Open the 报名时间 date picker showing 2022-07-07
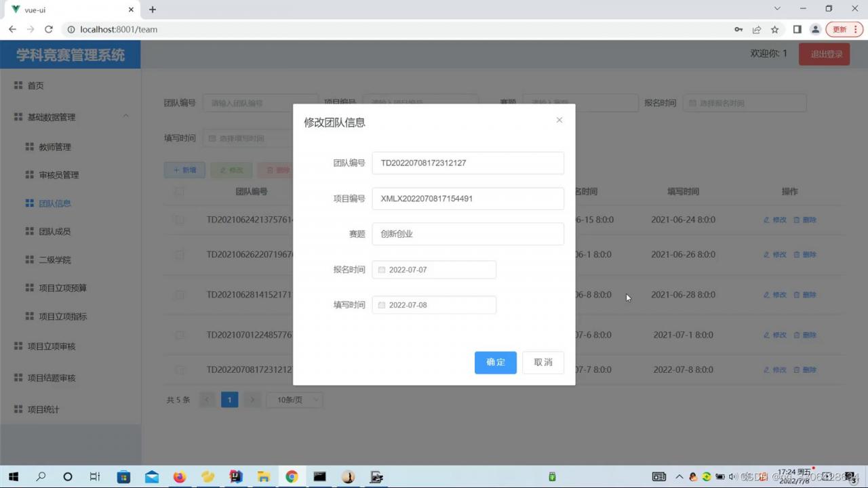Viewport: 868px width, 488px height. [434, 270]
